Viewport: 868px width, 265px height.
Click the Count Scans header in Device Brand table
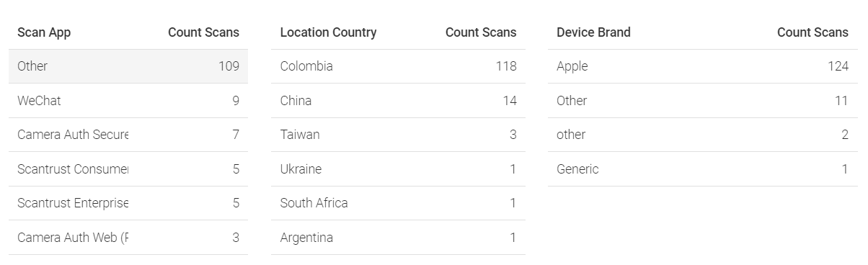[x=812, y=32]
